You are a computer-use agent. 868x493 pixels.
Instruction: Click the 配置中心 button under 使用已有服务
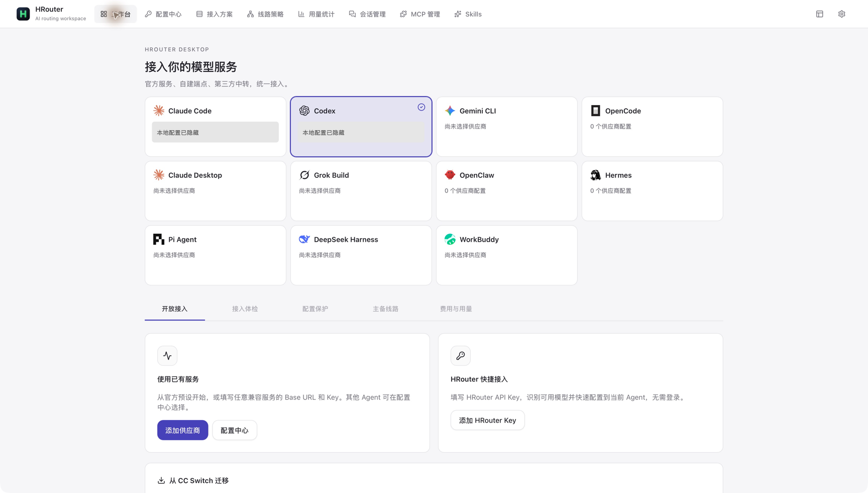[235, 430]
